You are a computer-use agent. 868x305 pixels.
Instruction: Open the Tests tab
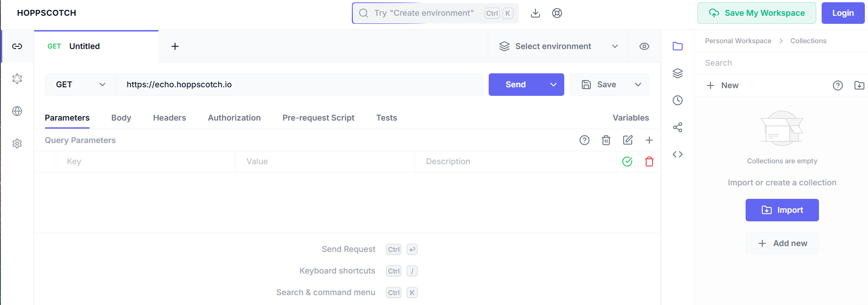click(387, 118)
